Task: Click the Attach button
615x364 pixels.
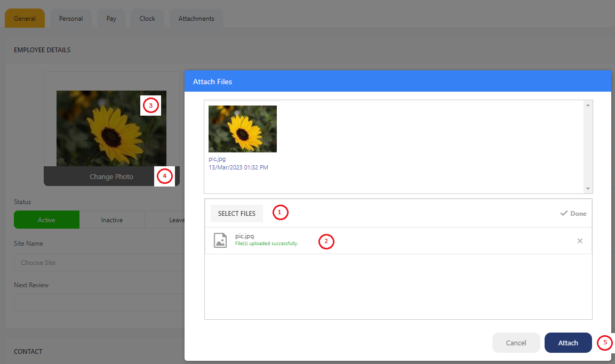Action: 568,343
